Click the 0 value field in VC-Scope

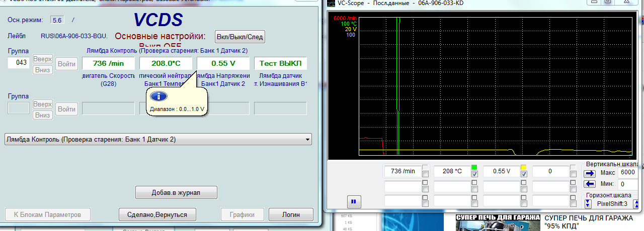[550, 171]
